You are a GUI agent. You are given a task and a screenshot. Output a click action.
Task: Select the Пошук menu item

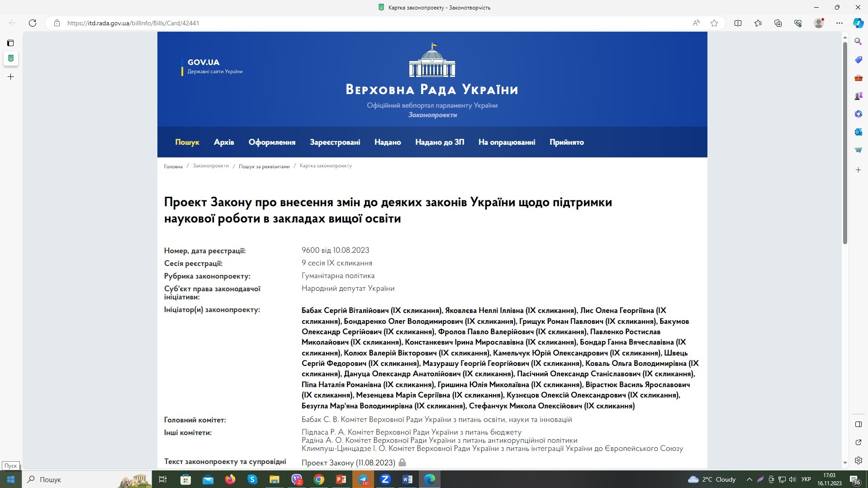(187, 142)
